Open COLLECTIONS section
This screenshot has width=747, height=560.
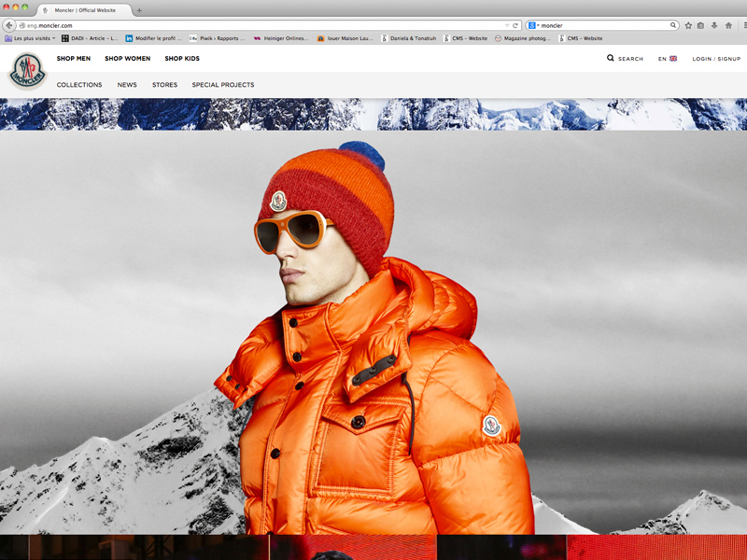point(79,85)
